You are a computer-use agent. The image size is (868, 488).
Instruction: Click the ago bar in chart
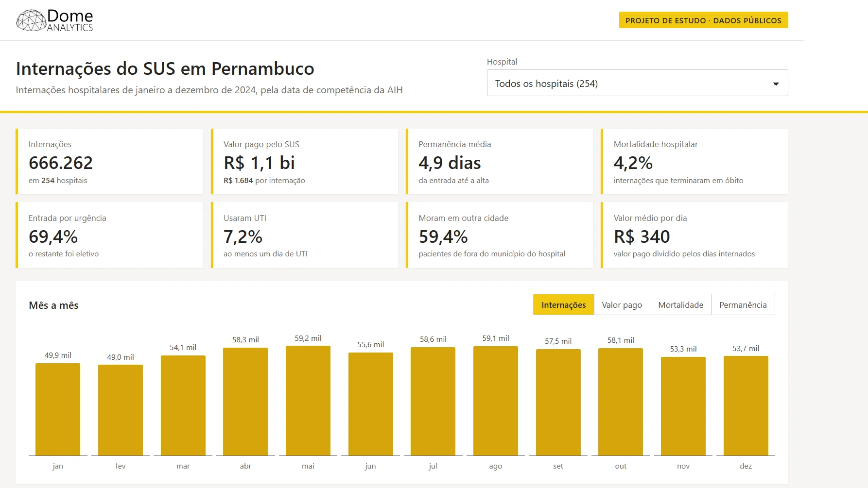[496, 401]
